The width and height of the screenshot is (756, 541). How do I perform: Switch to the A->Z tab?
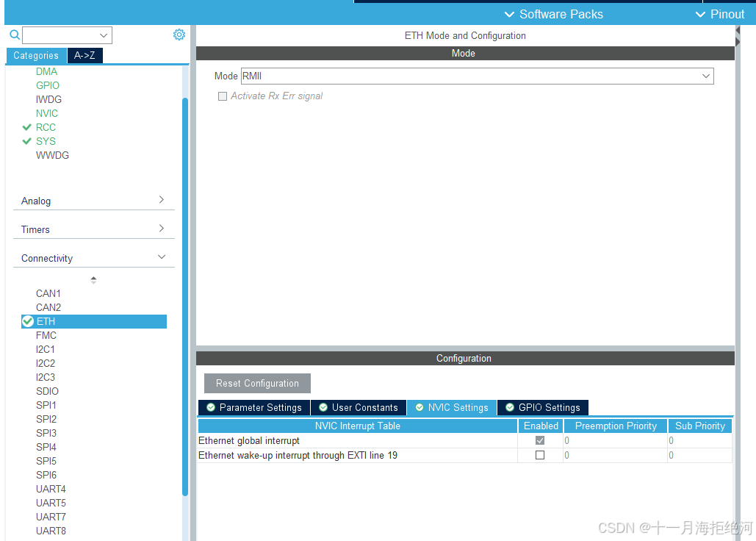[85, 55]
